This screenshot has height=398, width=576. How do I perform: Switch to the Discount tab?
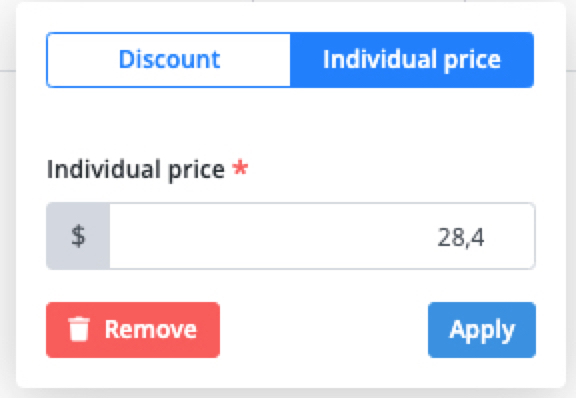pyautogui.click(x=169, y=60)
